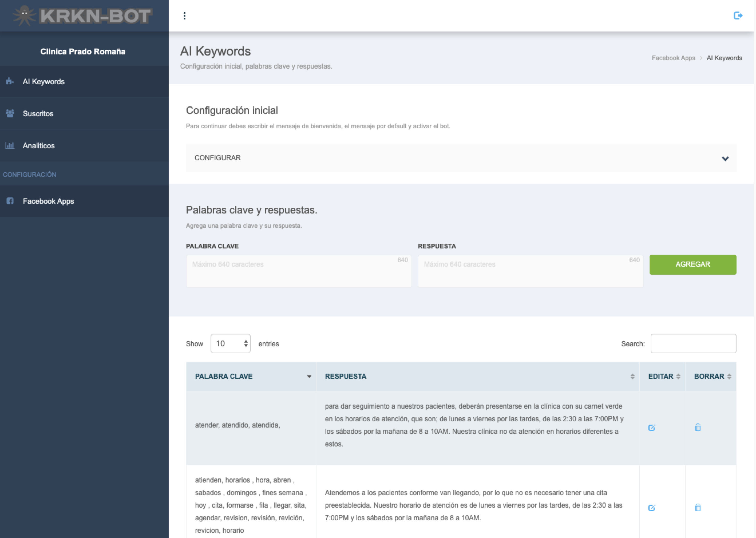Image resolution: width=756 pixels, height=538 pixels.
Task: Delete the atienden, horarios keyword row
Action: (697, 508)
